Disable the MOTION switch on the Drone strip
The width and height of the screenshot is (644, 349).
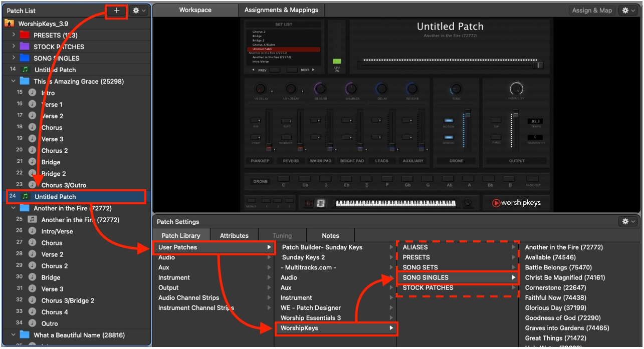(449, 121)
